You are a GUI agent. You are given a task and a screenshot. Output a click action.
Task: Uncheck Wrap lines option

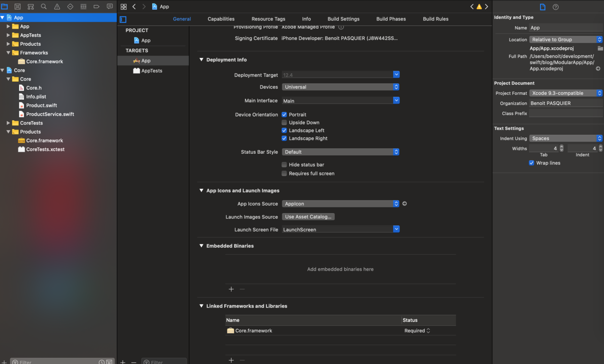pos(531,163)
